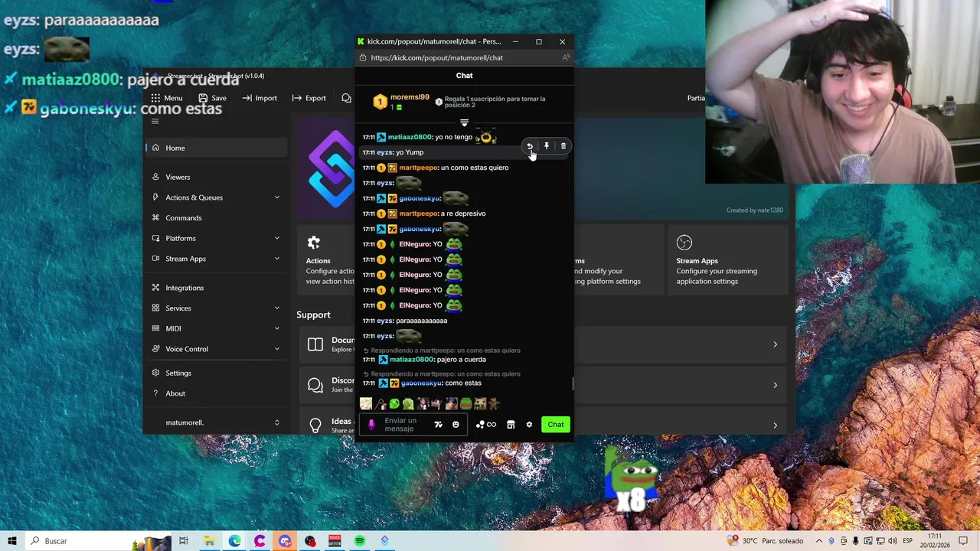Screen dimensions: 980x551
Task: Open Discord from the taskbar
Action: 285,541
